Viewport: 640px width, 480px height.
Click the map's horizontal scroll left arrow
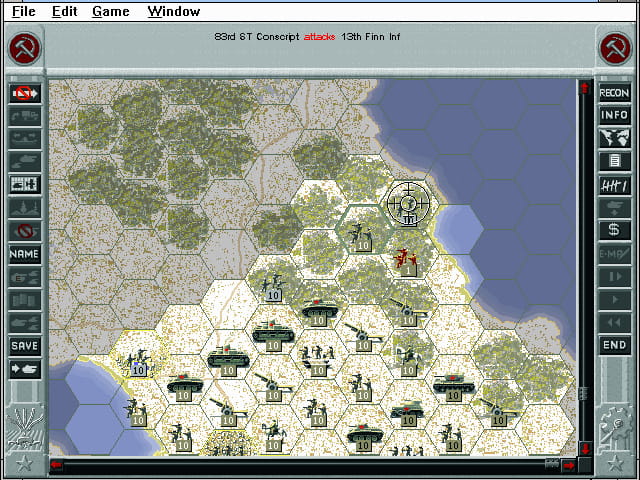click(56, 465)
